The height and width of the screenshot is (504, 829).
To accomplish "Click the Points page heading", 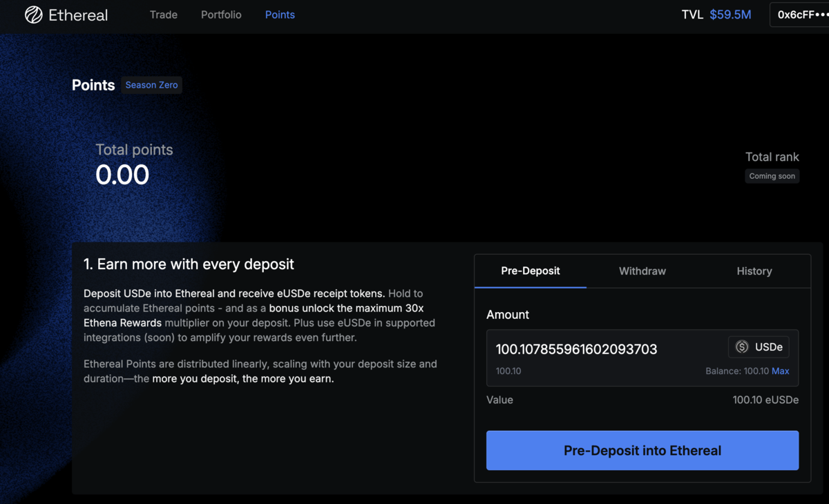I will coord(93,85).
